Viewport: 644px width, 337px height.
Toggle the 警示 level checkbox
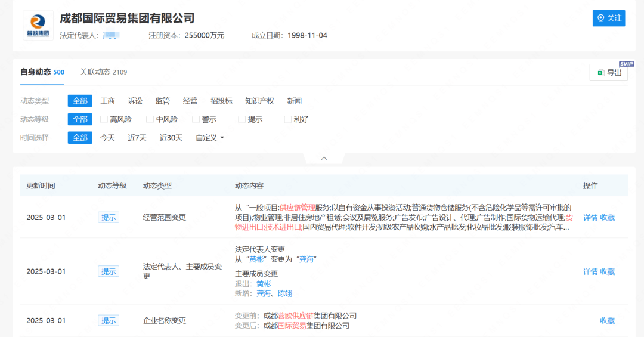196,119
